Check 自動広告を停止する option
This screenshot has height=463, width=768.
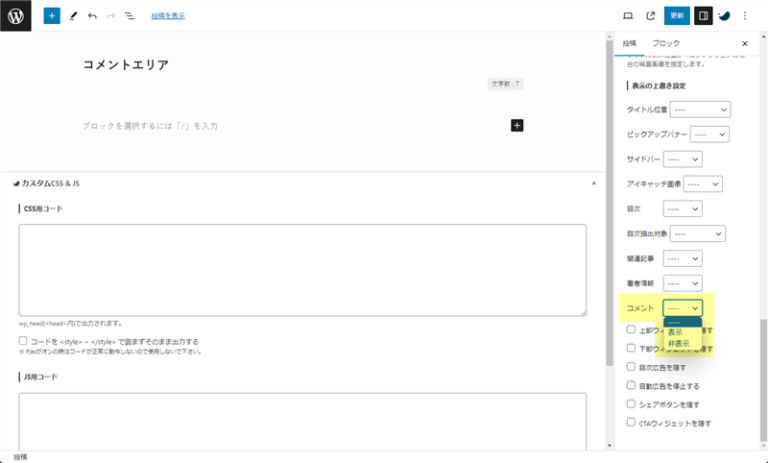tap(631, 385)
